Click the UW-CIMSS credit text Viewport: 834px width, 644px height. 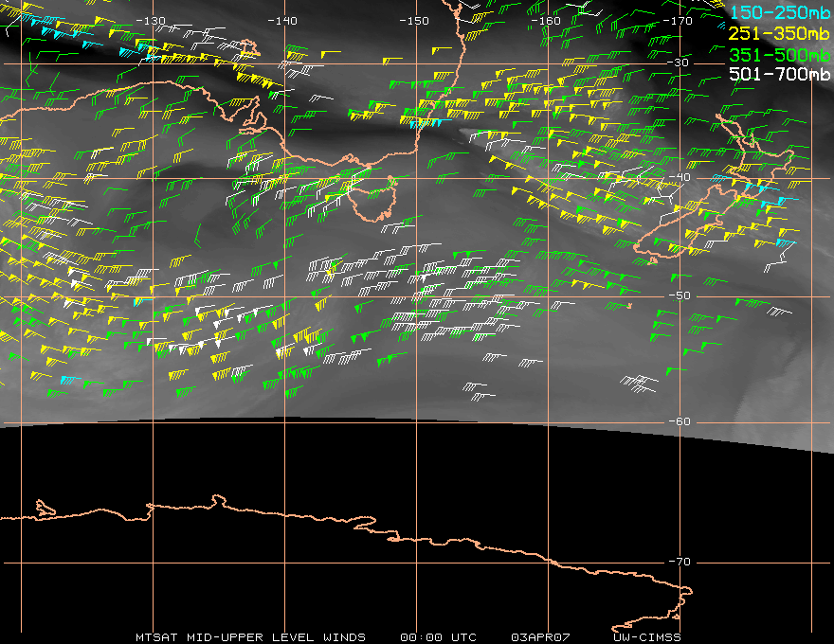(x=646, y=636)
